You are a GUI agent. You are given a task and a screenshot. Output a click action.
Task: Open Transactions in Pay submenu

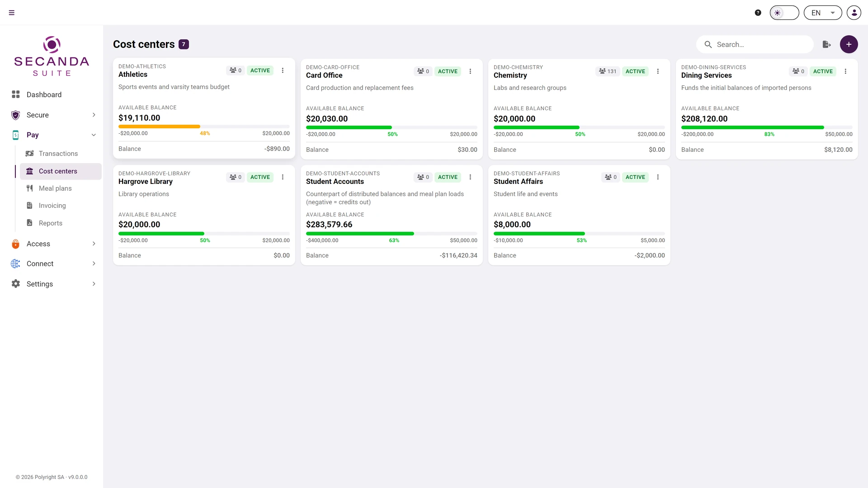(x=61, y=154)
